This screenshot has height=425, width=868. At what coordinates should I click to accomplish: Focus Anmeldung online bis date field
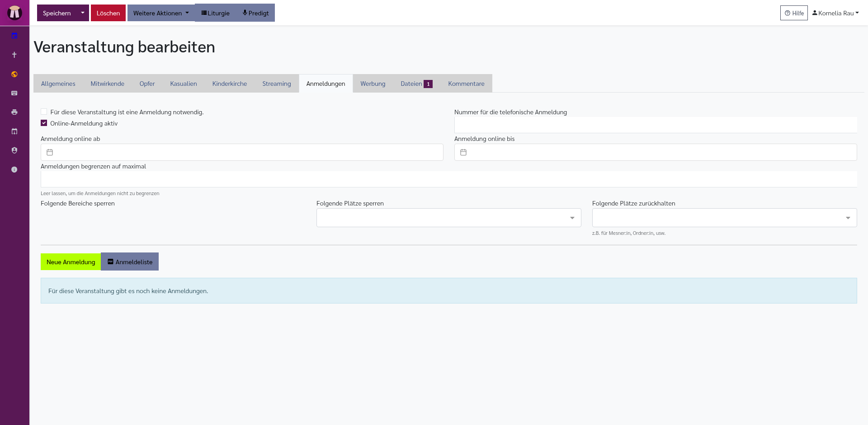click(656, 152)
